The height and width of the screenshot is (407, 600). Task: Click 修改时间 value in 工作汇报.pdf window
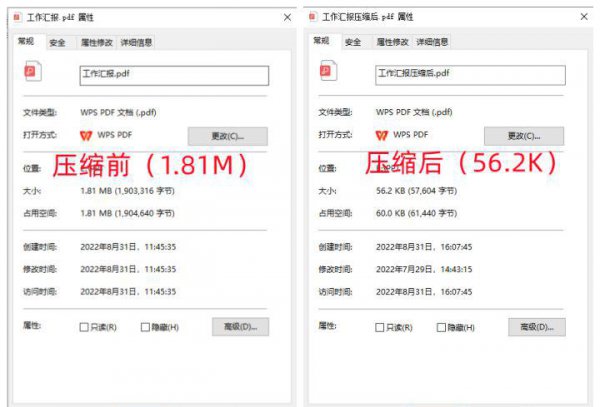(128, 269)
